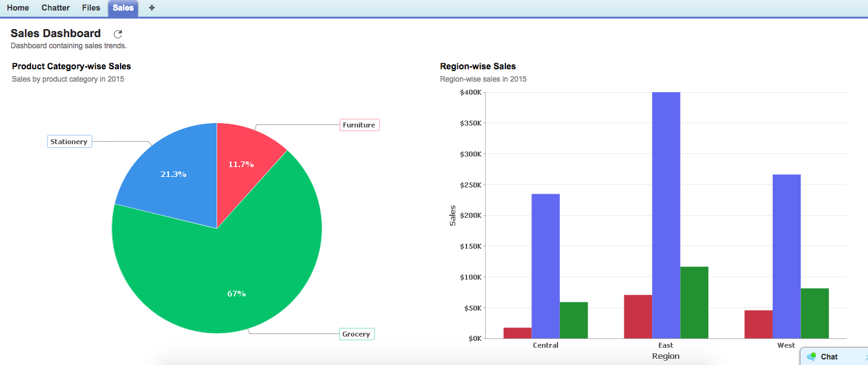Click the red bar for West region

[758, 324]
